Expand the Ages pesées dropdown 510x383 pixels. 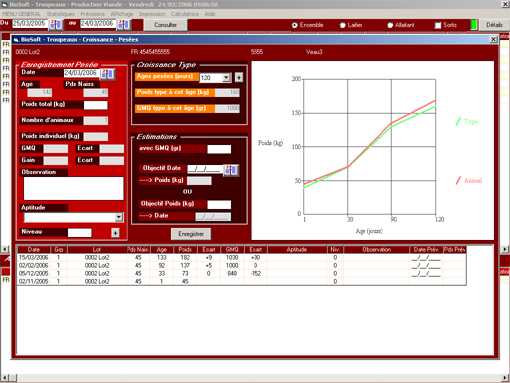(226, 78)
